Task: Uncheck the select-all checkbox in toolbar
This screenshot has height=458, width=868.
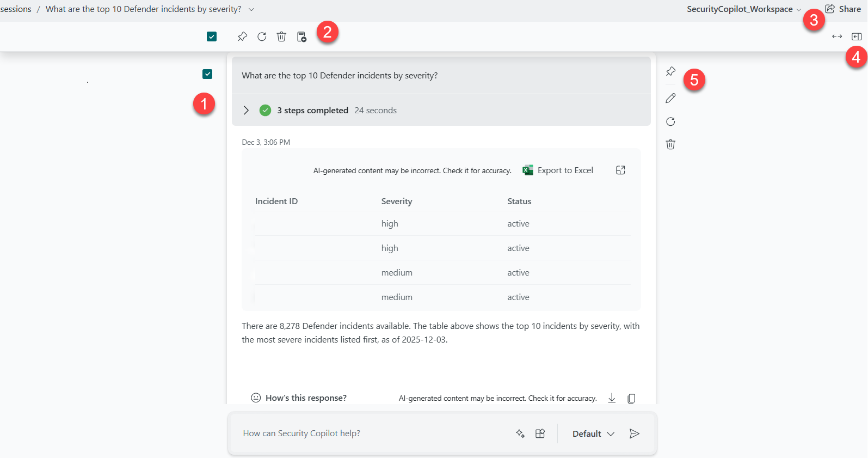Action: (212, 36)
